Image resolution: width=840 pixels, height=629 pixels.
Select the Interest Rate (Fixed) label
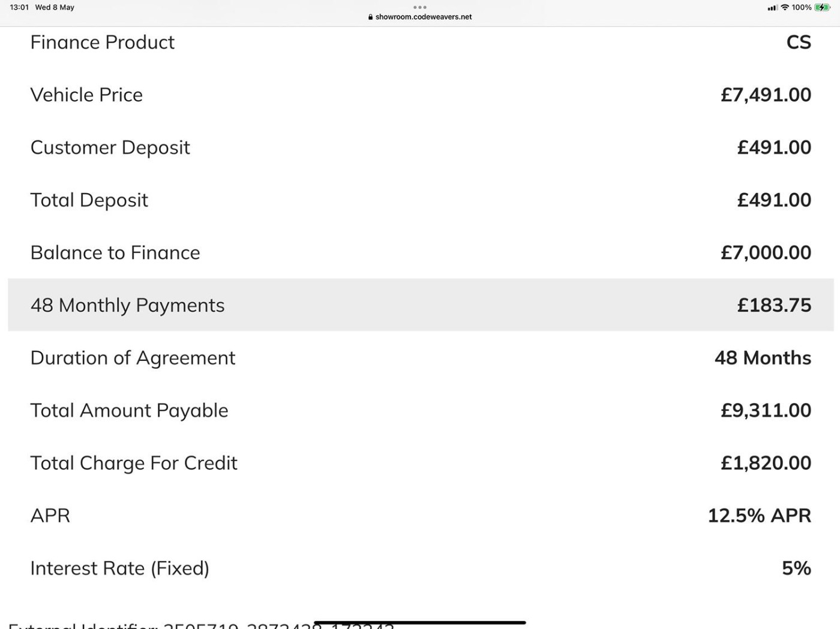[x=120, y=568]
